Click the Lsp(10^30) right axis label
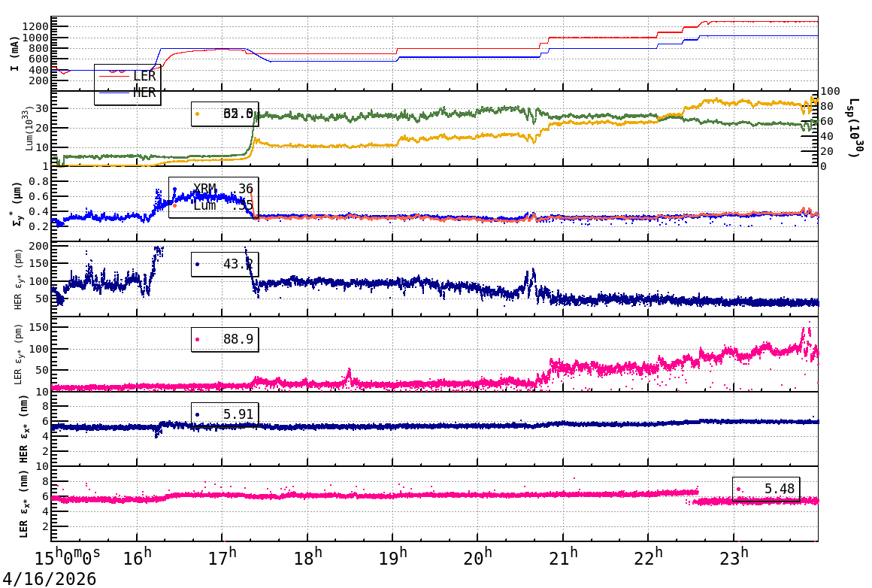Image resolution: width=872 pixels, height=588 pixels. (856, 129)
